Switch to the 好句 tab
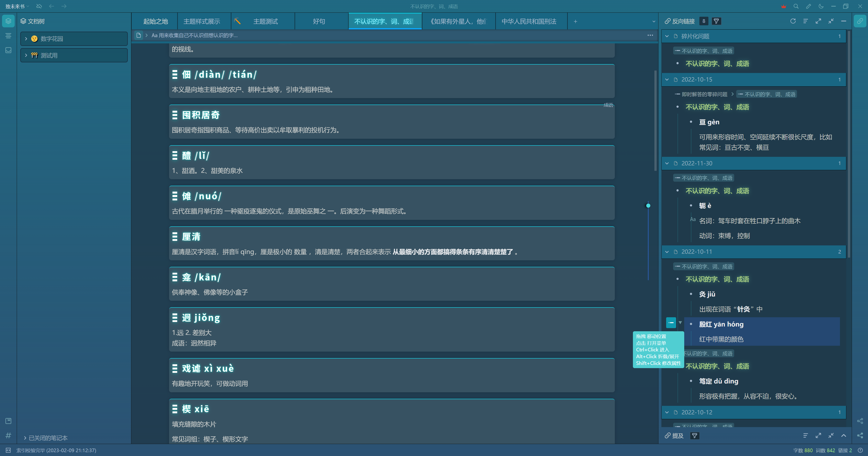This screenshot has height=456, width=868. point(319,21)
